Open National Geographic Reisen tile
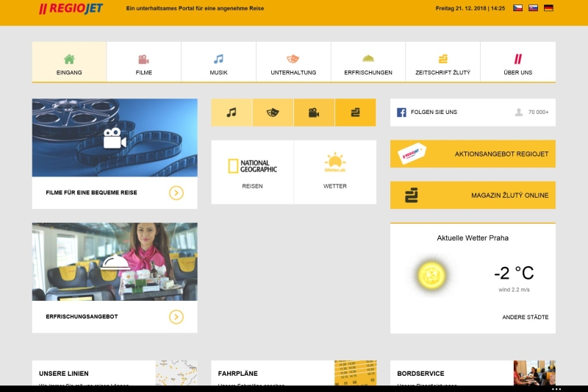 (x=252, y=172)
